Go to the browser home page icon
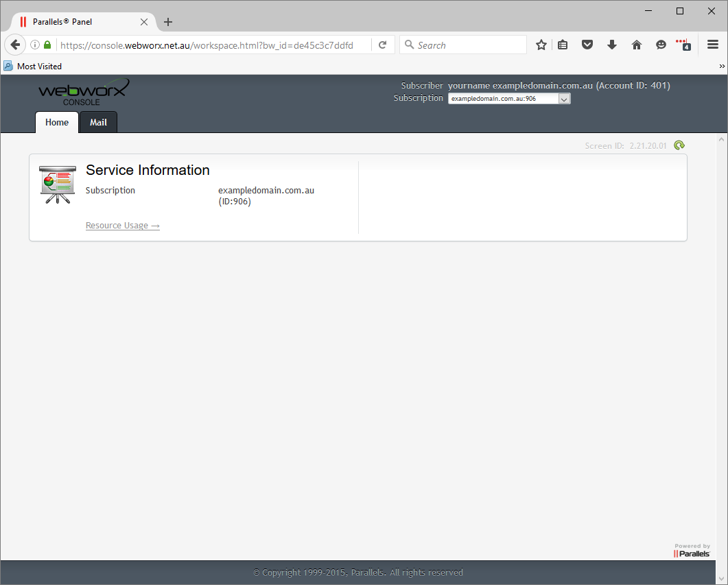 pos(637,45)
